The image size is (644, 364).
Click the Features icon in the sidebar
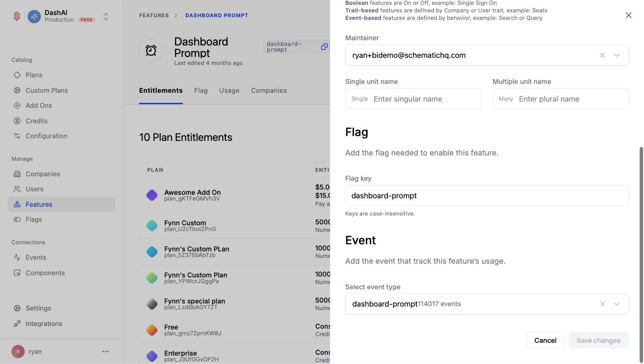[17, 205]
